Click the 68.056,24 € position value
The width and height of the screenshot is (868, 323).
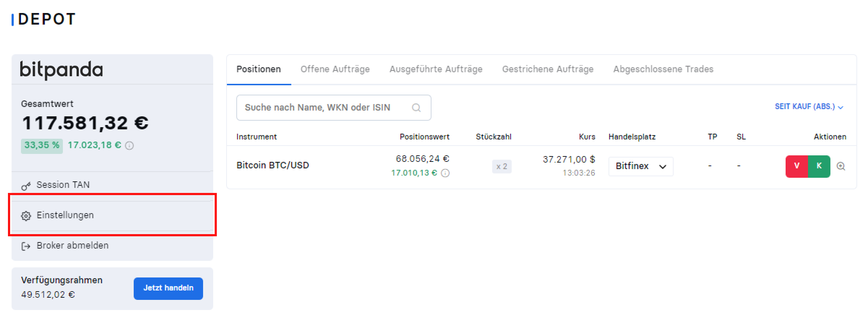point(422,159)
